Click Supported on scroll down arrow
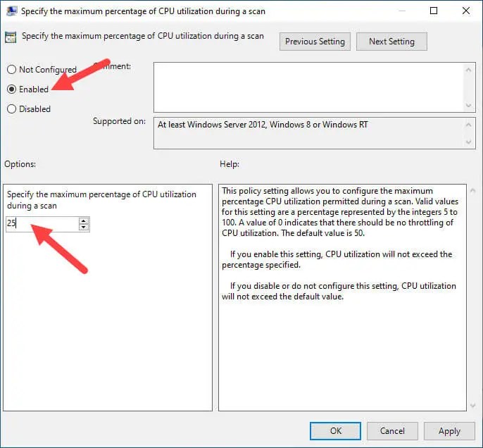Screen dimensions: 483x448 (468, 142)
